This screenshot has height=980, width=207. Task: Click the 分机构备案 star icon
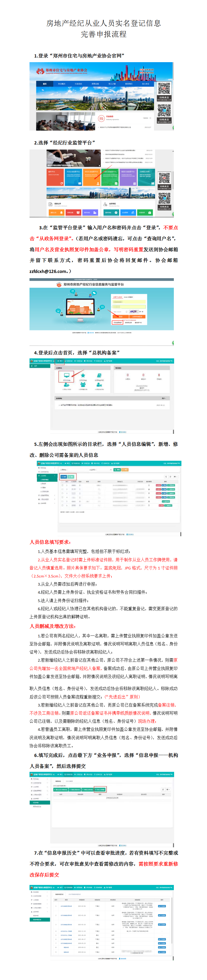(x=82, y=376)
